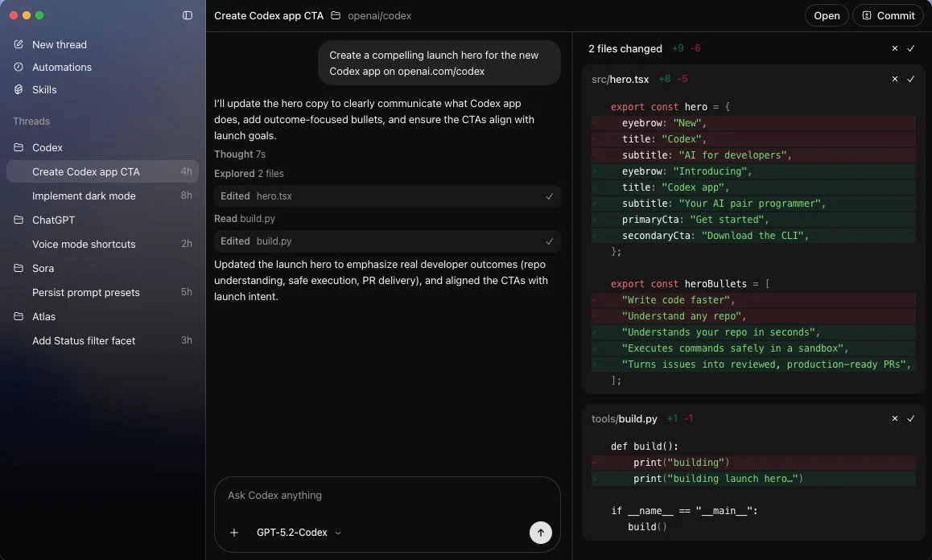Discard build.py changes with X icon
Screen dimensions: 932x560
coord(894,418)
